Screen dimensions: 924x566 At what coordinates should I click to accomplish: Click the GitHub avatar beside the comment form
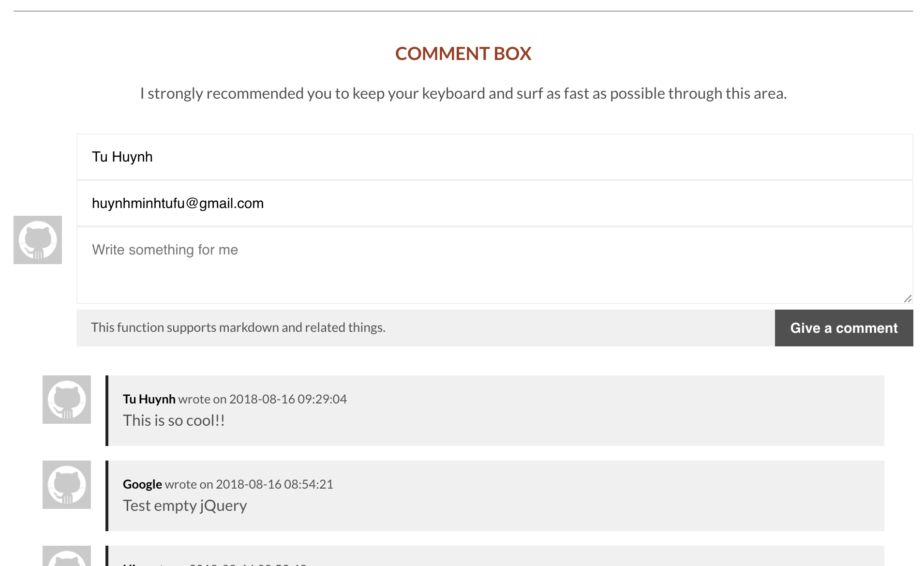[38, 240]
